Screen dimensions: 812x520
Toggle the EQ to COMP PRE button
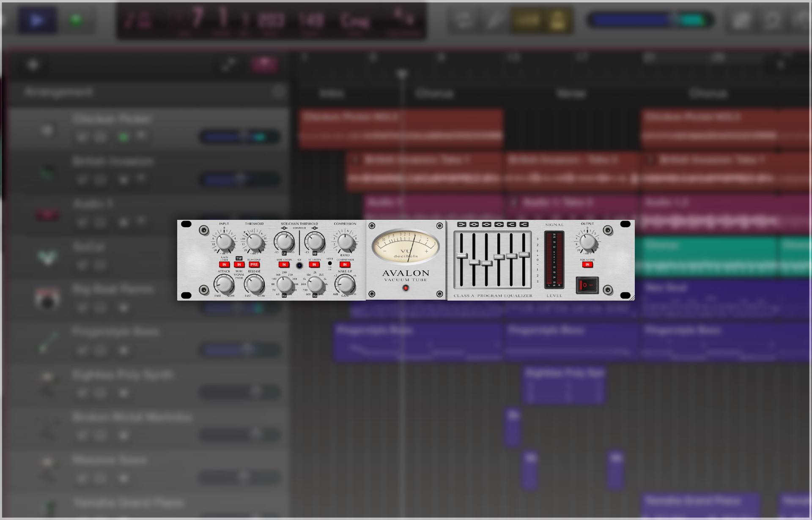pos(254,265)
